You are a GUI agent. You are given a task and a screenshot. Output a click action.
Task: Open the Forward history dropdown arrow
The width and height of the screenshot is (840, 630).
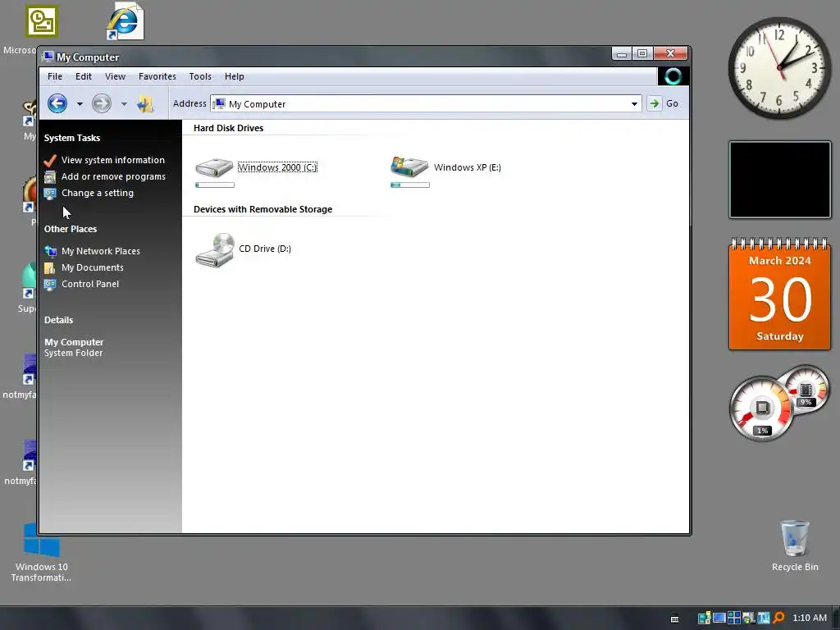pos(124,104)
